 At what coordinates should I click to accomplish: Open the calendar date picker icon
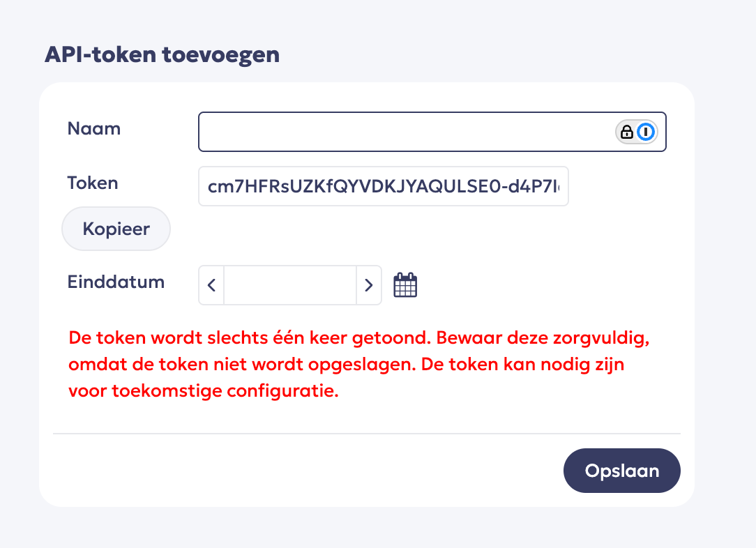tap(405, 285)
